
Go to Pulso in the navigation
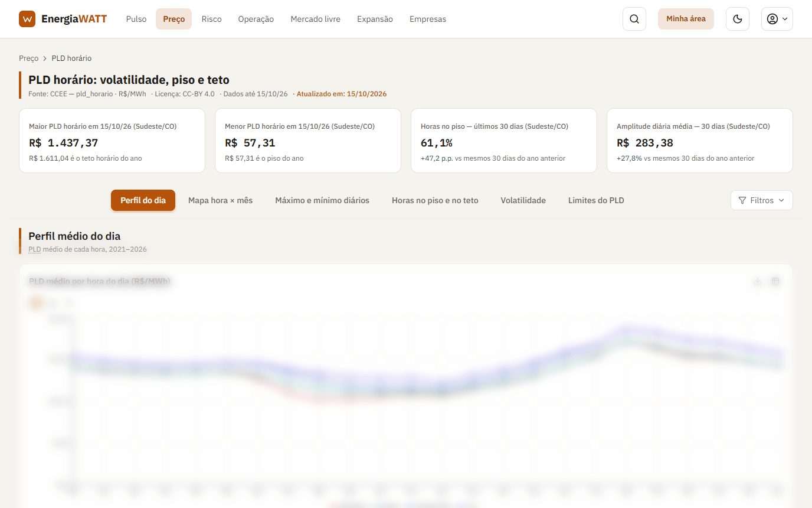pyautogui.click(x=136, y=19)
